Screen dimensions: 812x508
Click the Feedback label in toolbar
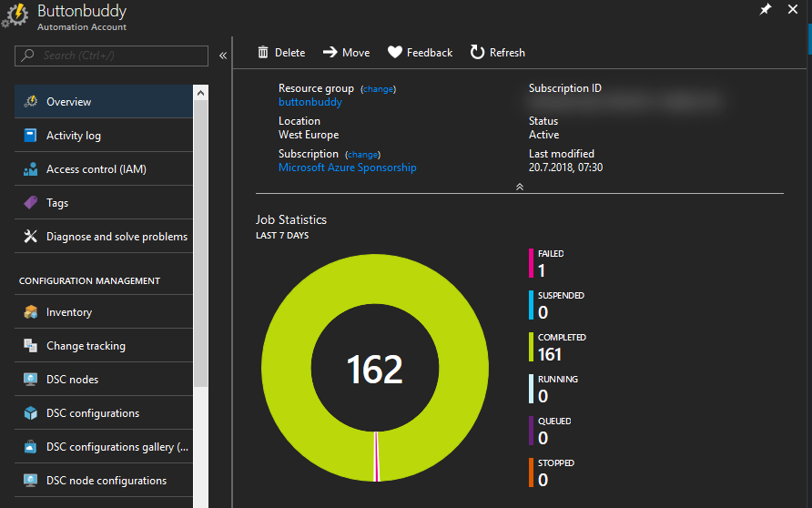[x=430, y=53]
